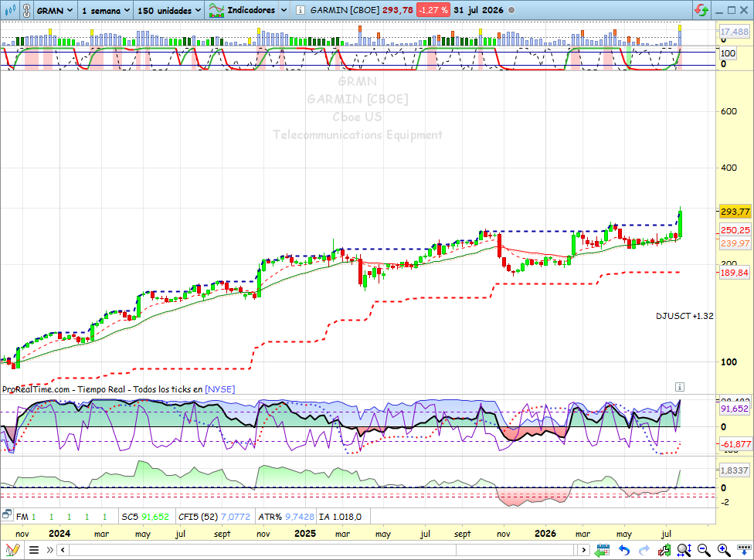Click the 17,488 volume value label
This screenshot has height=560, width=754.
coord(734,32)
